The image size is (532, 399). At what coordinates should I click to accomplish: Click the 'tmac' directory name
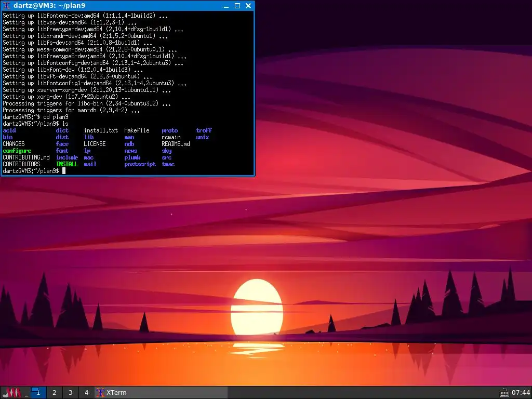coord(168,164)
